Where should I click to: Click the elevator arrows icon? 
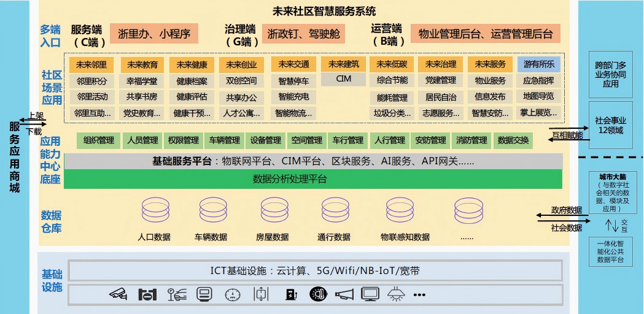point(261,294)
